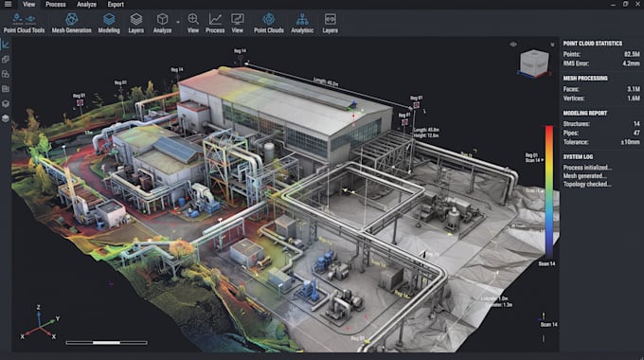644x360 pixels.
Task: Expand the dropdown arrow beside Analyze
Action: (178, 22)
